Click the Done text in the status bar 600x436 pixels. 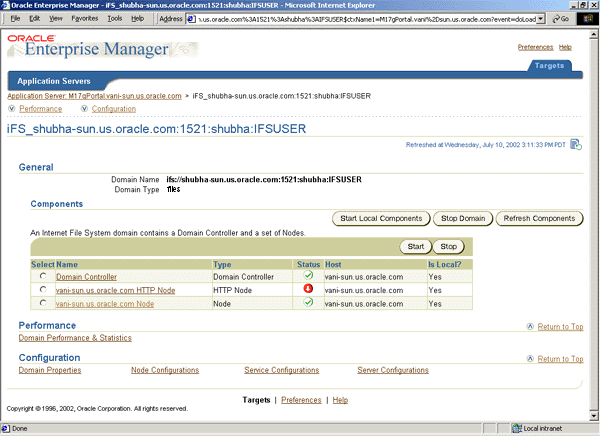pyautogui.click(x=20, y=428)
